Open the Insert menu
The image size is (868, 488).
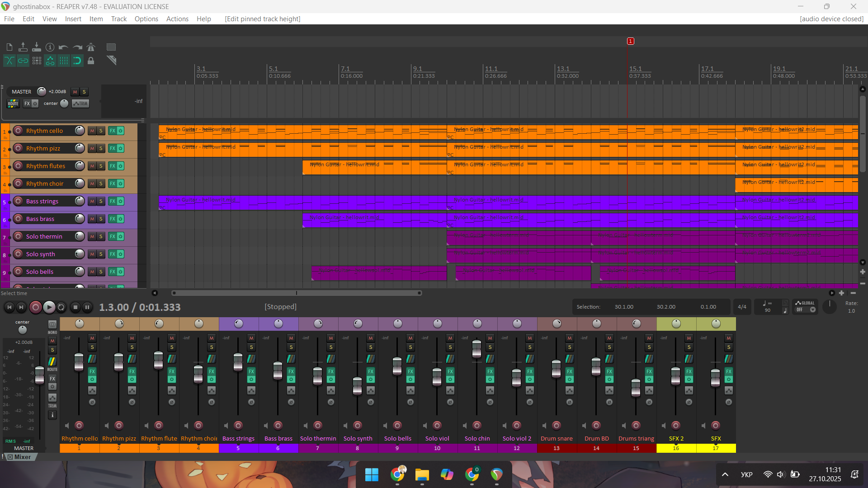[73, 19]
